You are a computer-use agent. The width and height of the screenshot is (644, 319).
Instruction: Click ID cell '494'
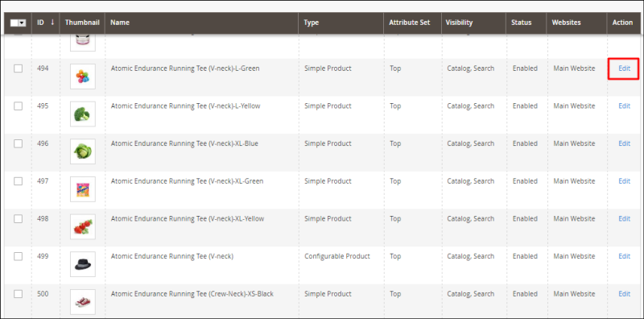[43, 68]
